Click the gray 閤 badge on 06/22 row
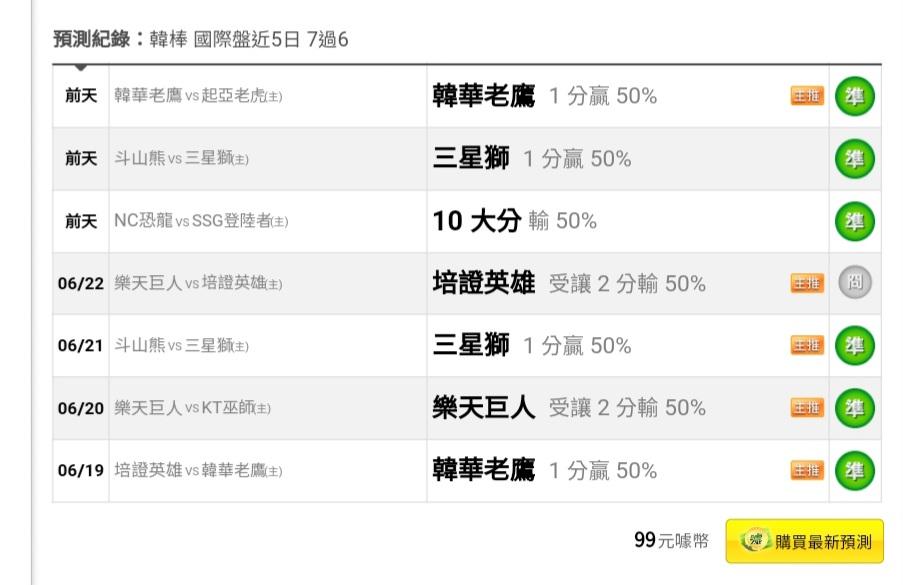This screenshot has width=903, height=585. pyautogui.click(x=855, y=282)
